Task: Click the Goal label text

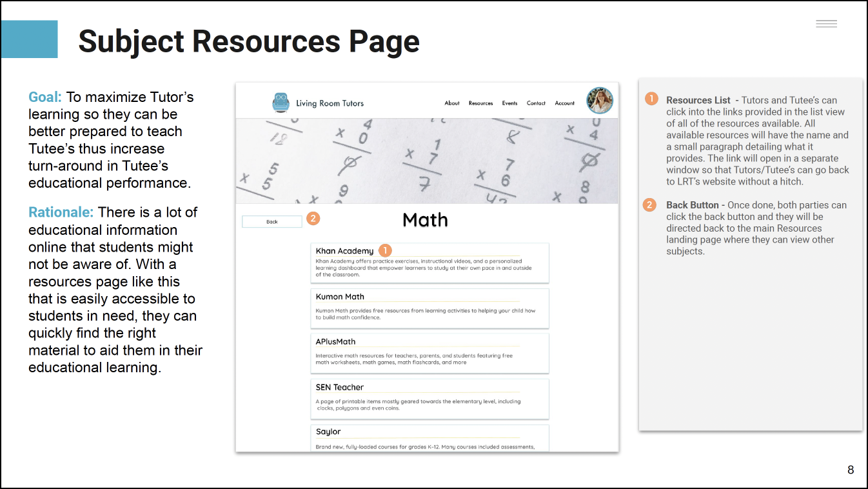Action: coord(45,97)
